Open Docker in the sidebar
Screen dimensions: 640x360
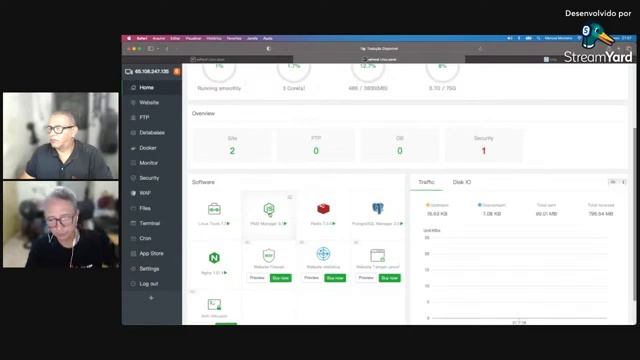click(x=151, y=148)
